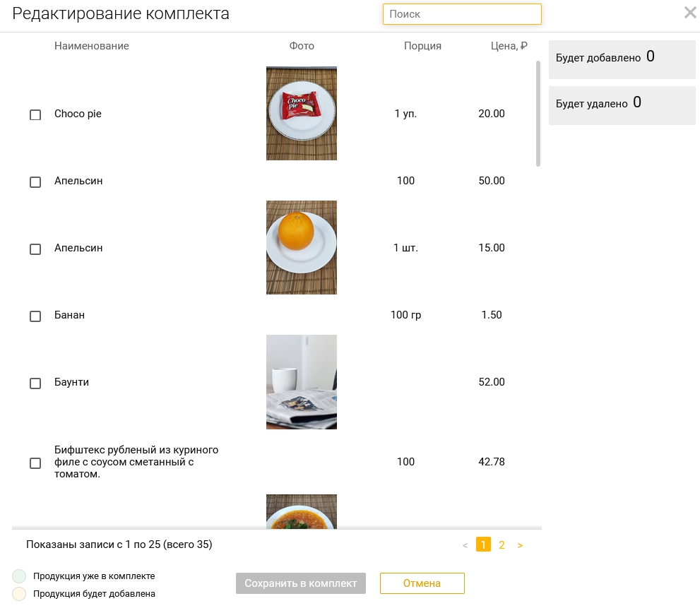Screen dimensions: 700x613
Task: Click the green already-in-set legend swatch
Action: 19,576
